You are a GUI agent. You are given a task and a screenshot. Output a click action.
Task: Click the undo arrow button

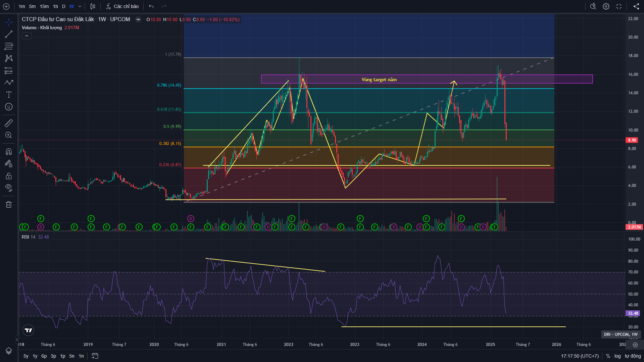[x=151, y=6]
